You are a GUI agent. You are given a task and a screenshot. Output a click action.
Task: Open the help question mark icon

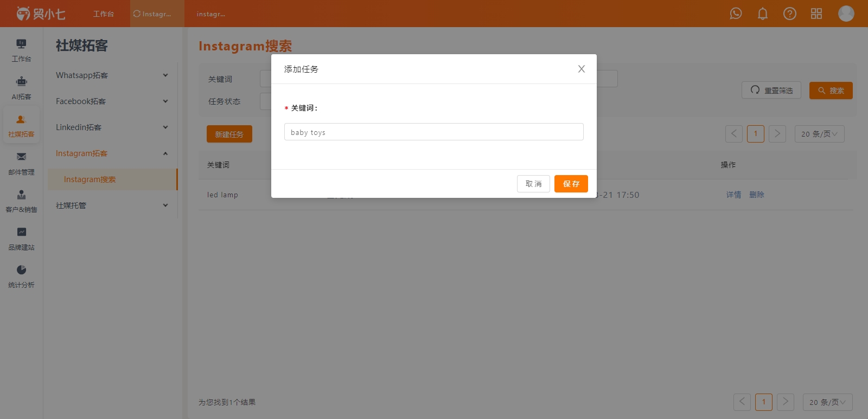[790, 14]
